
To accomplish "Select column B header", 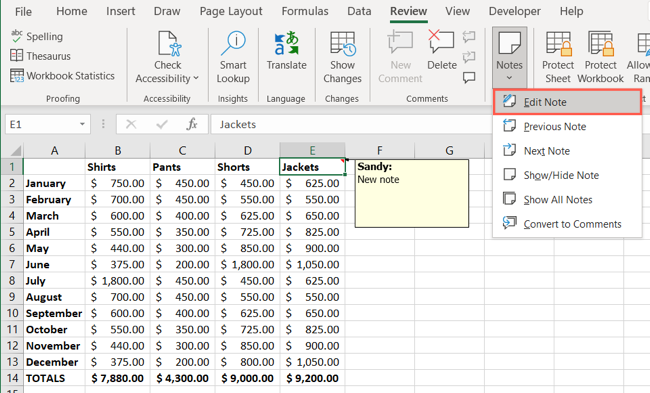I will coord(118,150).
